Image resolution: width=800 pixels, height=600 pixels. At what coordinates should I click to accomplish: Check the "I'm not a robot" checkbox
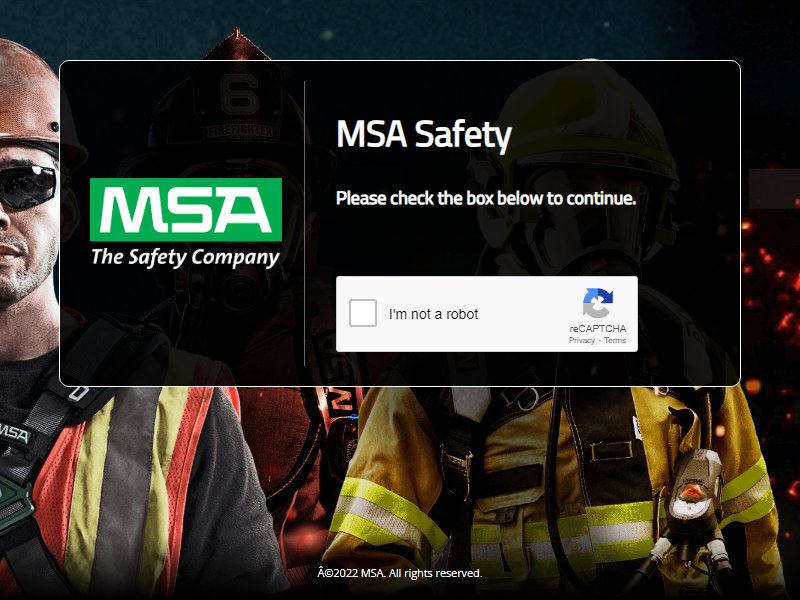tap(363, 313)
